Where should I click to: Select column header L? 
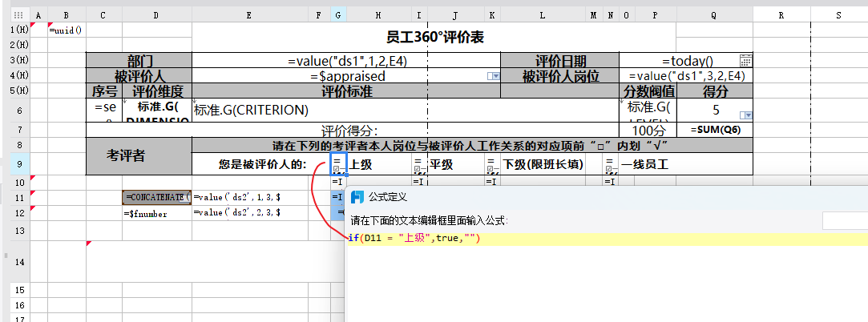point(543,15)
